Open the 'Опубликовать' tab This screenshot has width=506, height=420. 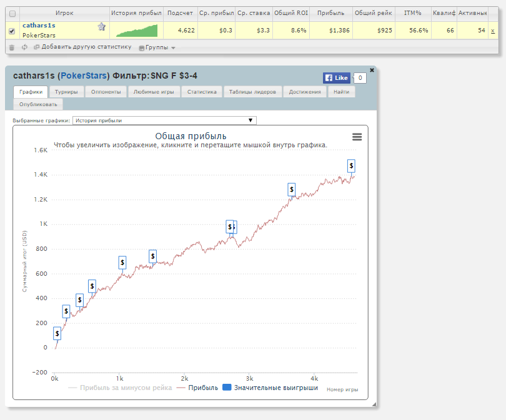point(38,104)
